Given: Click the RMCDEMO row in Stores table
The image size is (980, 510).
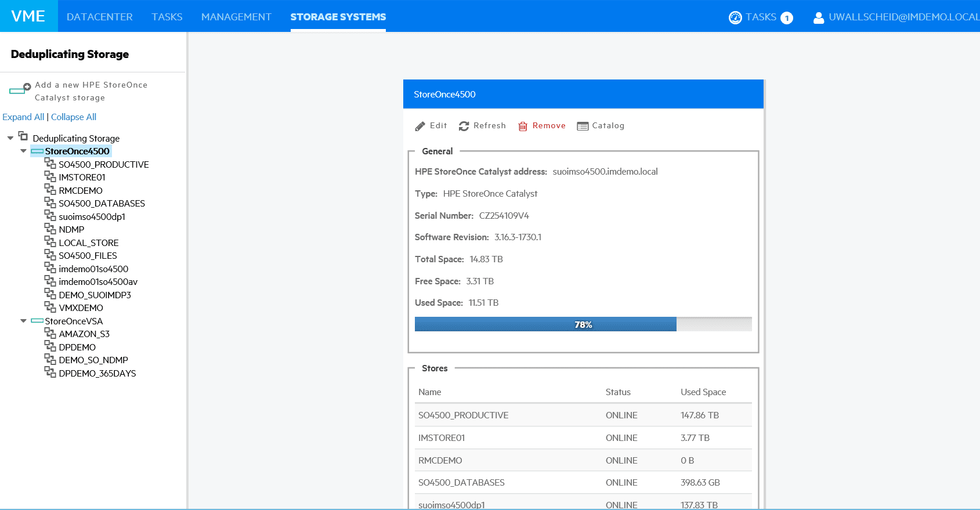Looking at the screenshot, I should pos(583,460).
